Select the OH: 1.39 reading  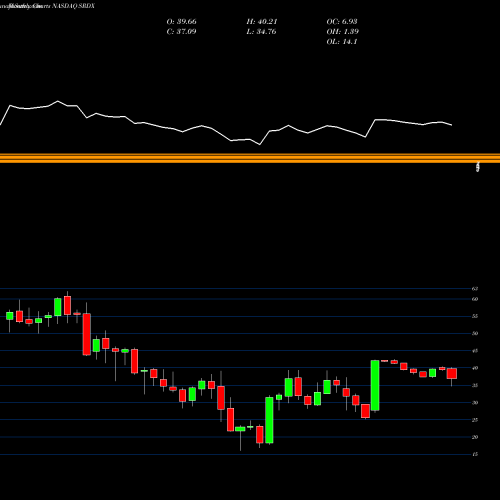pos(343,32)
